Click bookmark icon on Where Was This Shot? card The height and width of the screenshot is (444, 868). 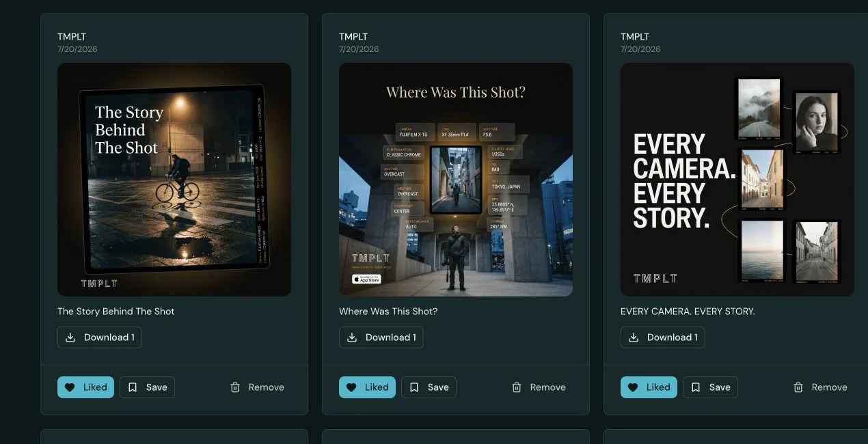(x=414, y=387)
